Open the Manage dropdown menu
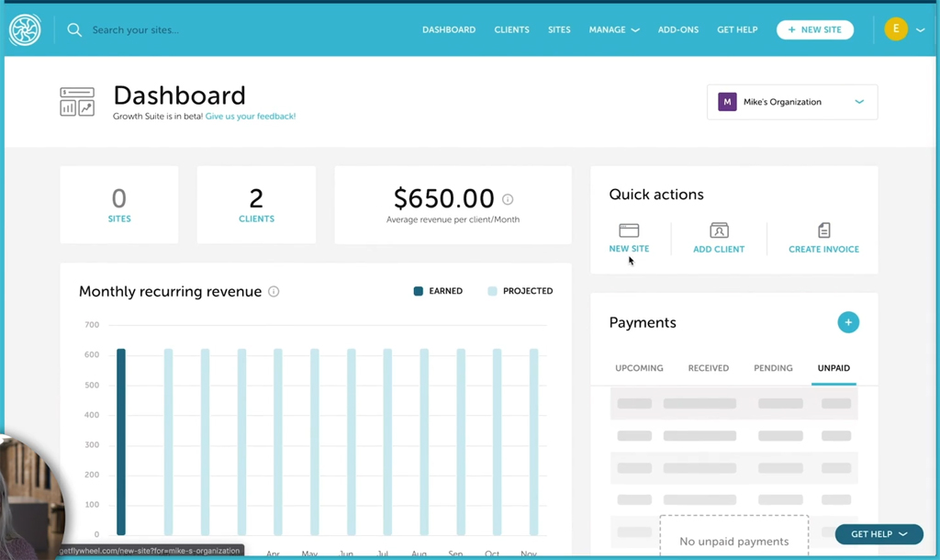The image size is (940, 560). click(614, 29)
